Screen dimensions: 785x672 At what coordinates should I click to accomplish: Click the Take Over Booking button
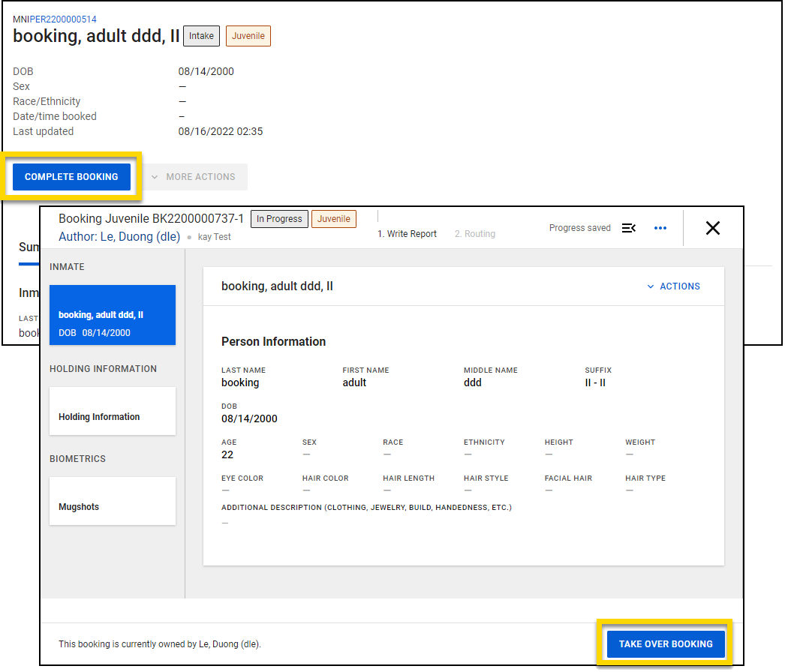coord(665,644)
